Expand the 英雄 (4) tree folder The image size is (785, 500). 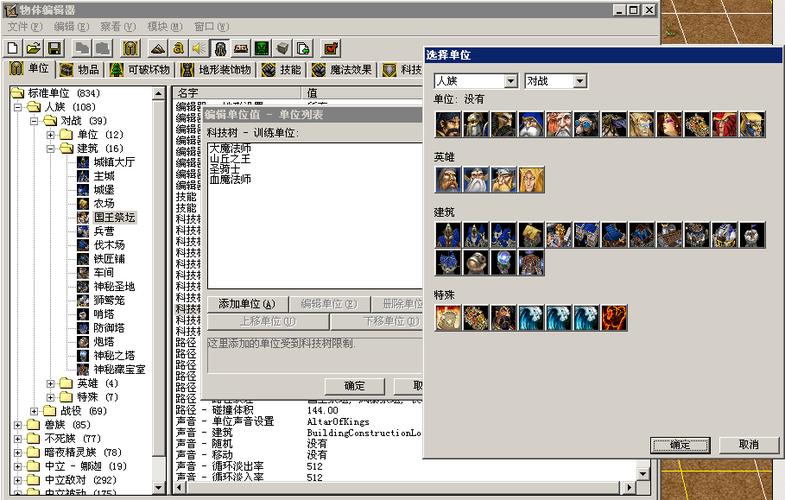[51, 383]
